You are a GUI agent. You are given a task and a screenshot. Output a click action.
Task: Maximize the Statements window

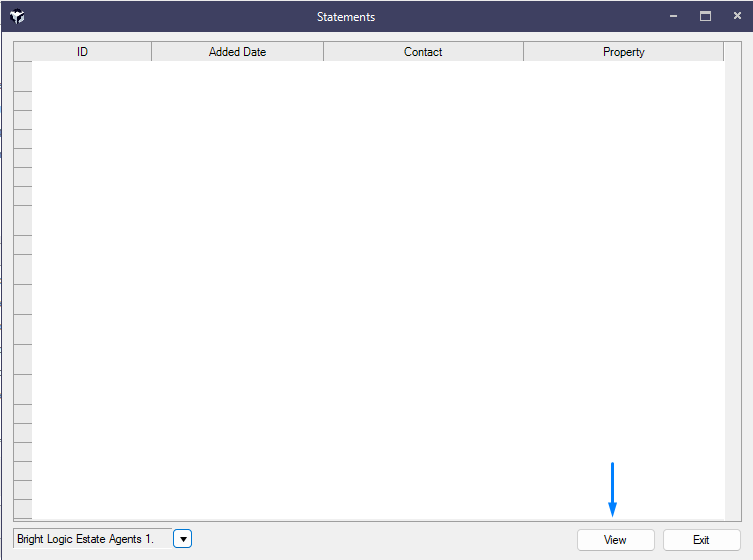(705, 16)
